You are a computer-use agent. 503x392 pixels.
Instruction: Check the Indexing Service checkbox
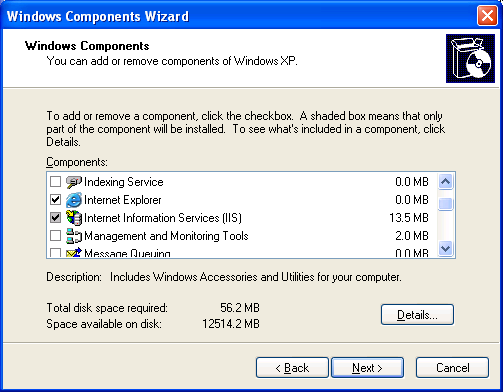[55, 182]
